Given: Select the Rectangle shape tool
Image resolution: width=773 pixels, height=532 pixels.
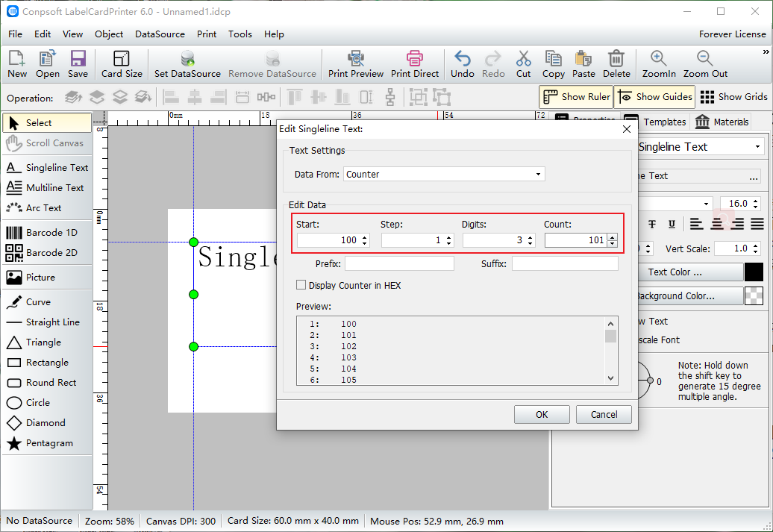Looking at the screenshot, I should [47, 363].
